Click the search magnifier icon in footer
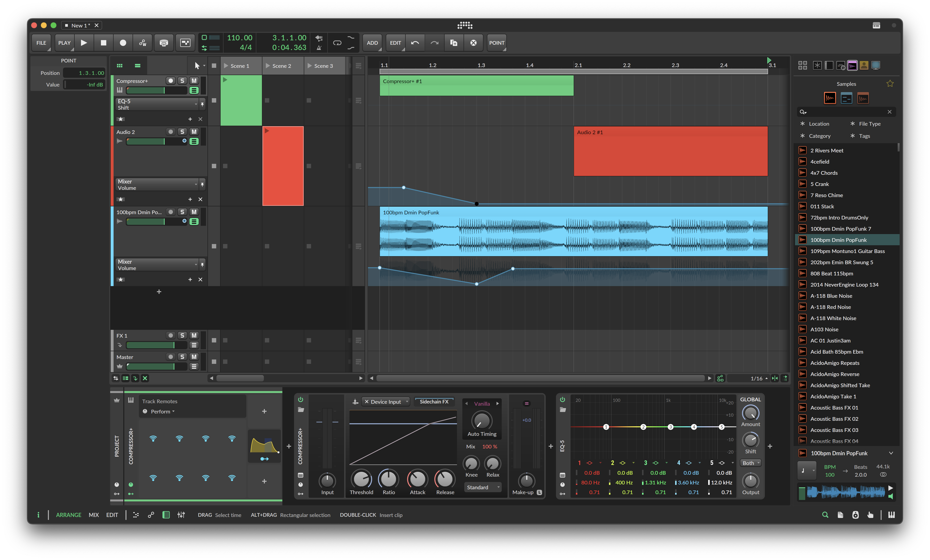 click(825, 515)
